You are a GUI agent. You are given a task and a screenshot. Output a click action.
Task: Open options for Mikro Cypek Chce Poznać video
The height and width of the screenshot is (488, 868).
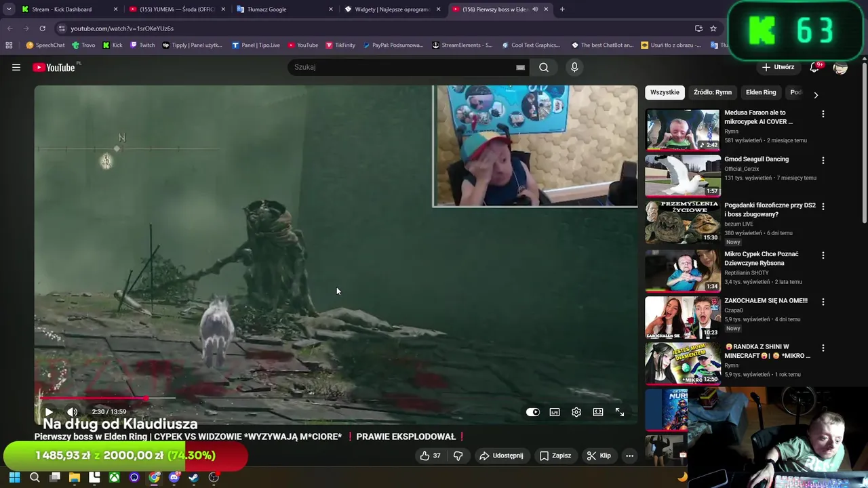point(823,256)
